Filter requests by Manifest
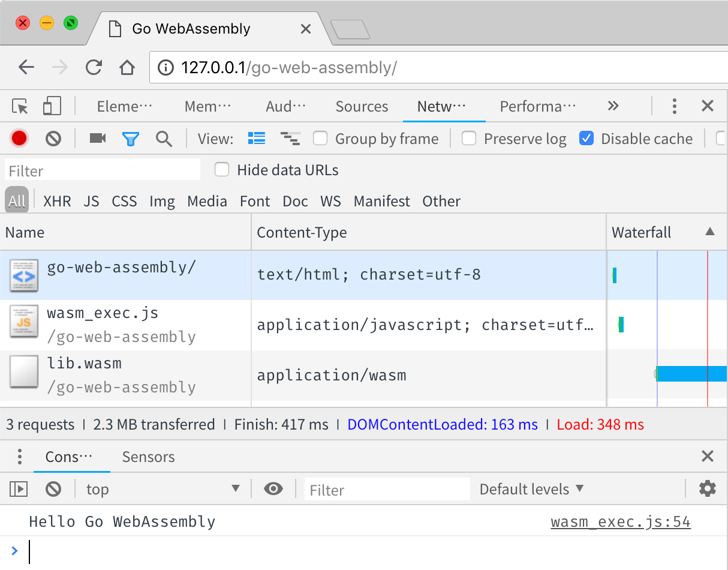Image resolution: width=728 pixels, height=570 pixels. click(382, 201)
